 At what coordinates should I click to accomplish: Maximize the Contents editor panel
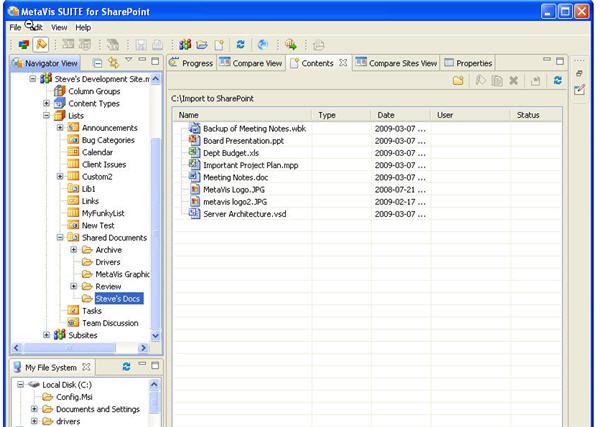tap(560, 62)
